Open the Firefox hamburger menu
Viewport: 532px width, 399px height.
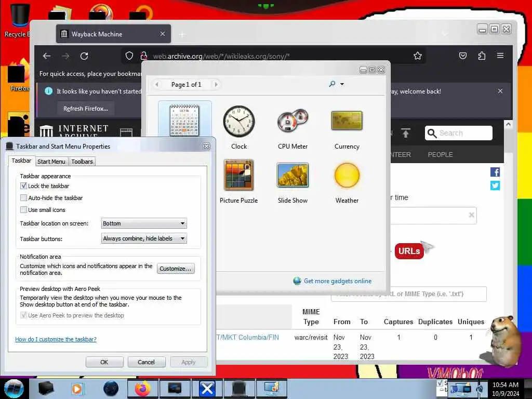500,56
